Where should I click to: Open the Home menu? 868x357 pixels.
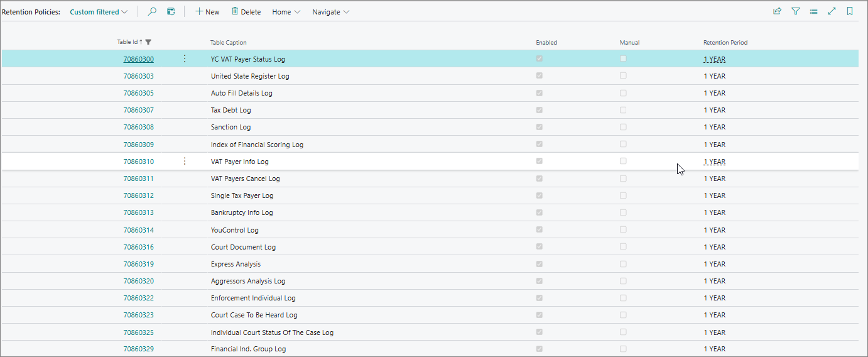click(286, 12)
